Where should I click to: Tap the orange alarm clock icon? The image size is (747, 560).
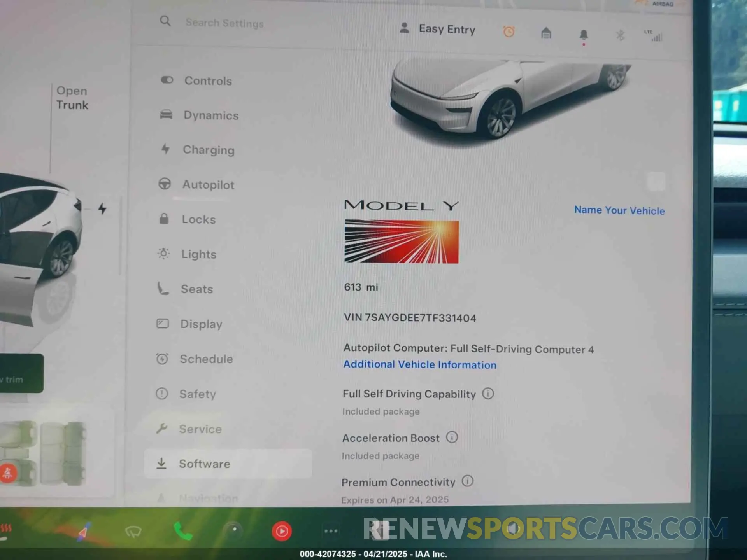509,31
